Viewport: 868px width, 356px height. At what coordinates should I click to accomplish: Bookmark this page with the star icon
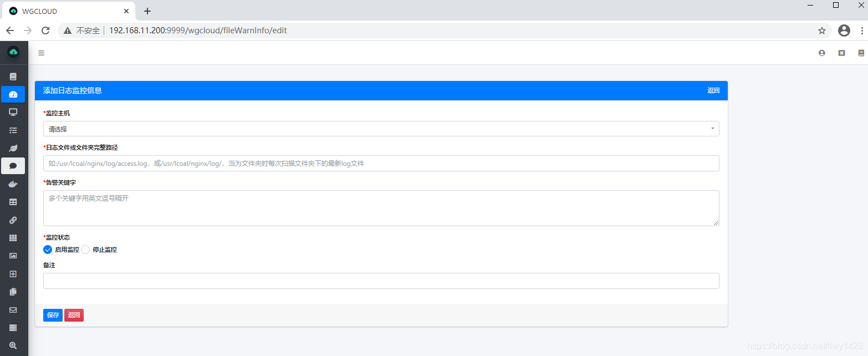[x=822, y=30]
